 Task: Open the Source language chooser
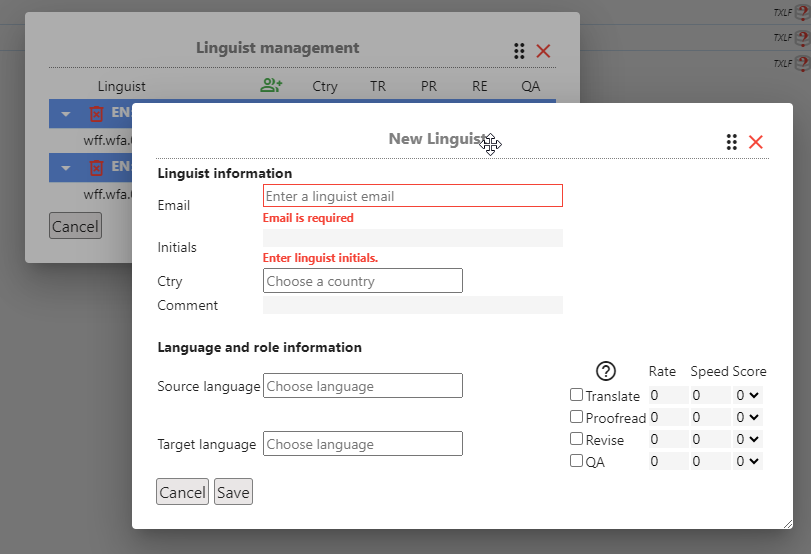[x=363, y=386]
